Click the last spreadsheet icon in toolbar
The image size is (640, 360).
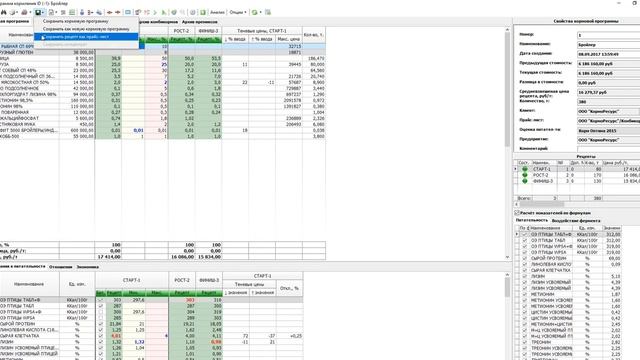268,12
